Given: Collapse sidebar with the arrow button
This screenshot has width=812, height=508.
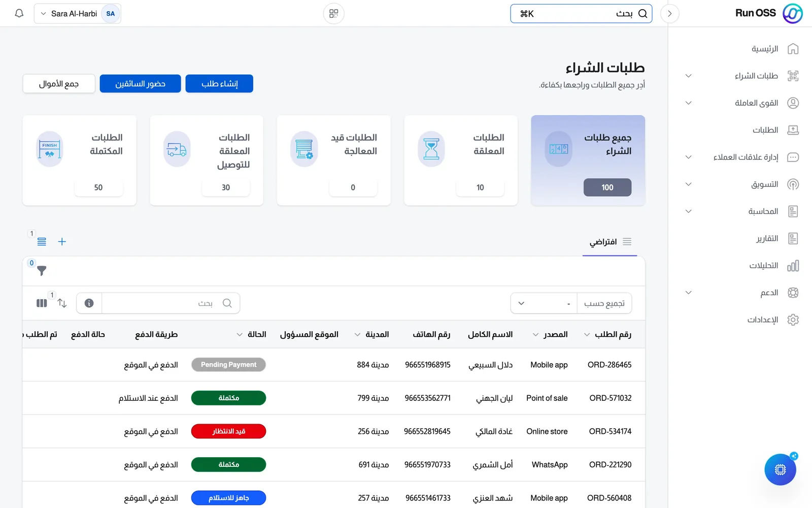Looking at the screenshot, I should point(669,14).
